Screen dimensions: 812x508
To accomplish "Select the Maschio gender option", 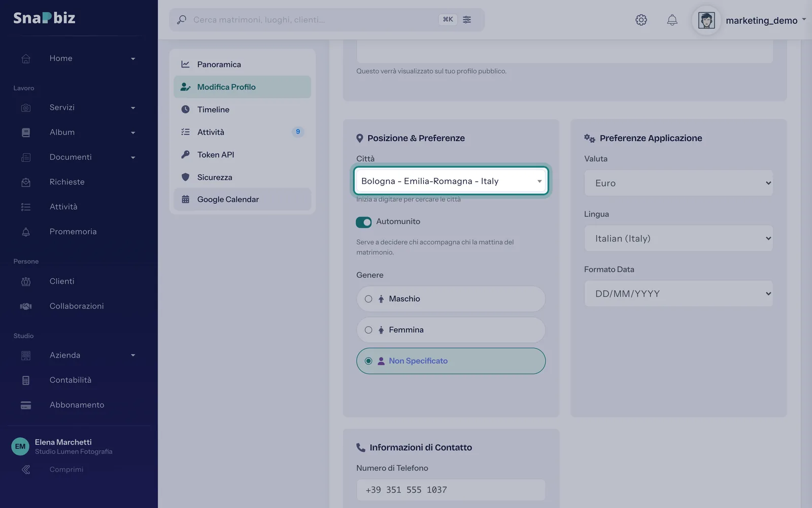I will coord(451,299).
